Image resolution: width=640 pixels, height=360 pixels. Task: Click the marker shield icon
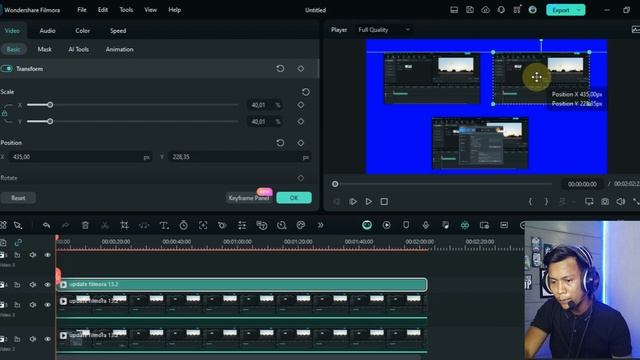click(x=406, y=225)
